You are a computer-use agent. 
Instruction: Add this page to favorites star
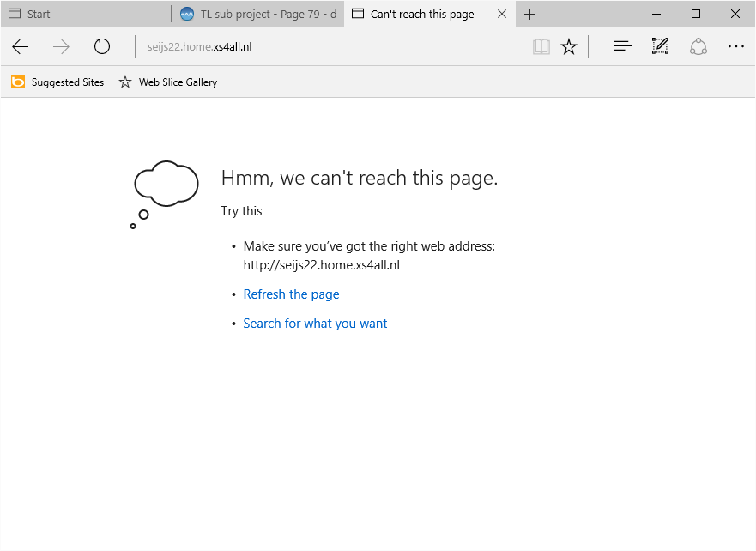pyautogui.click(x=569, y=46)
